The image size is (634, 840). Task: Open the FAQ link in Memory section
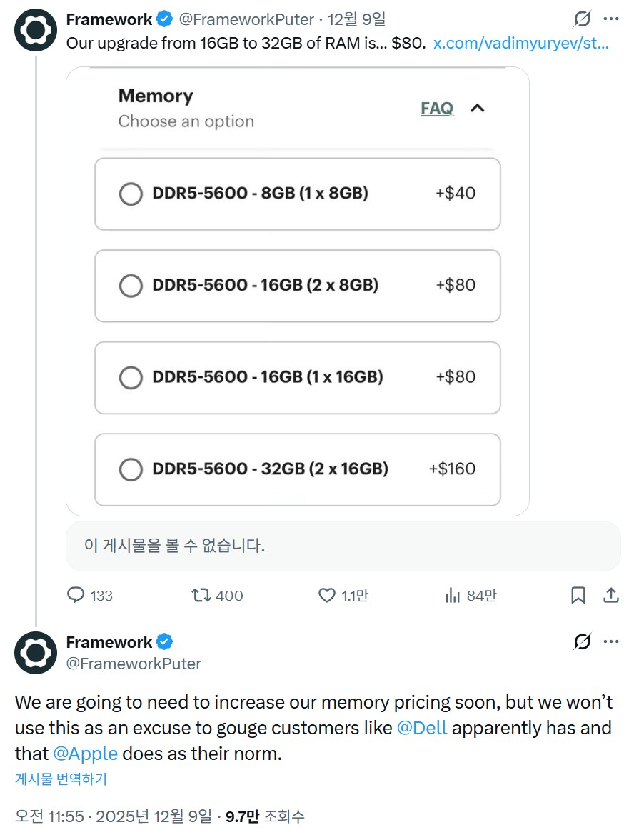click(x=436, y=109)
